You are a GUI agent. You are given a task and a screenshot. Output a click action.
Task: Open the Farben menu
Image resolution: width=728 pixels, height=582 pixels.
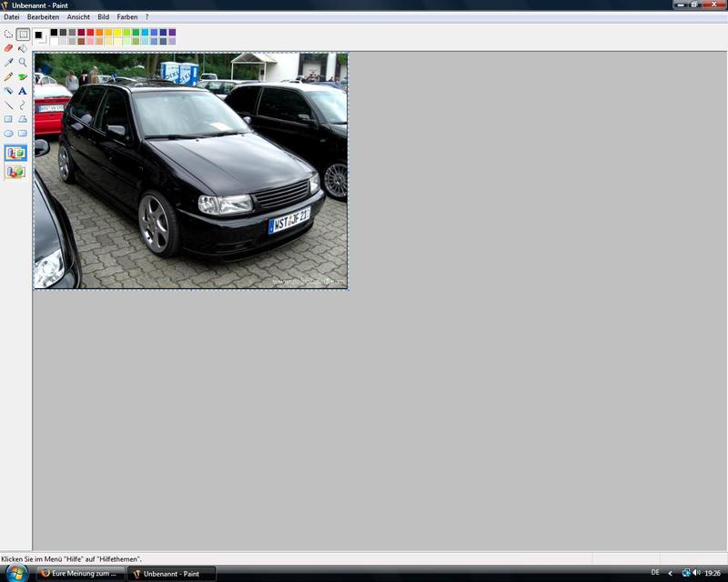point(127,16)
